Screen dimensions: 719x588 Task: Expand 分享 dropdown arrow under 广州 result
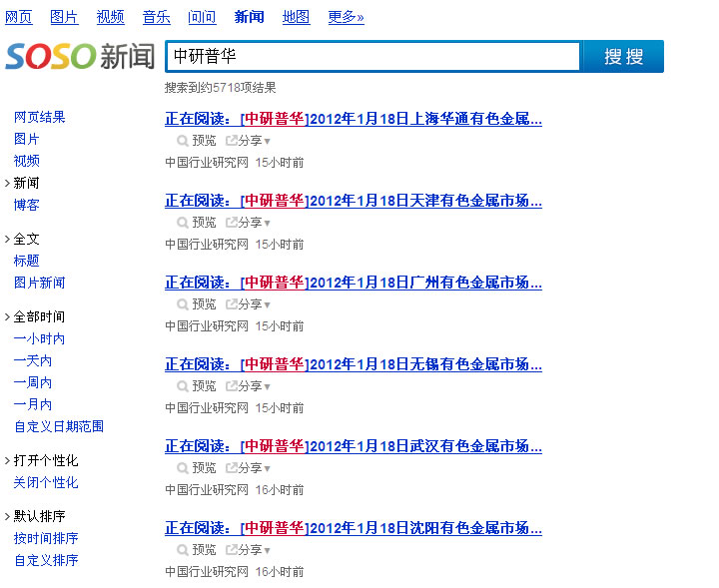[x=268, y=305]
